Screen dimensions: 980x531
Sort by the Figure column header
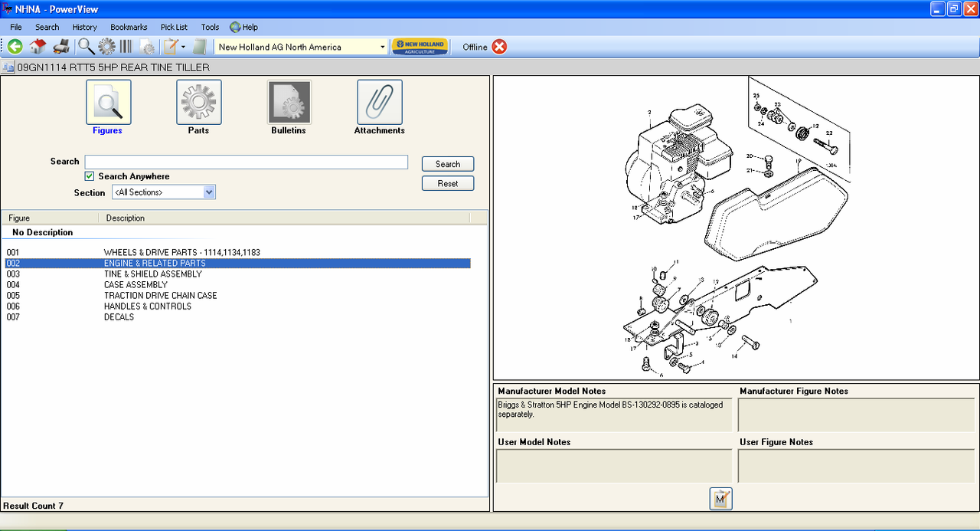pyautogui.click(x=51, y=218)
